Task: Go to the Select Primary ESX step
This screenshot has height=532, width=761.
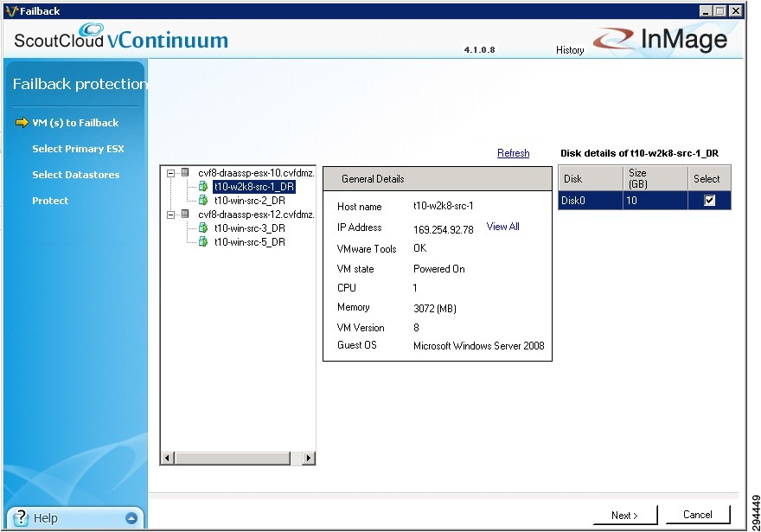Action: tap(78, 149)
